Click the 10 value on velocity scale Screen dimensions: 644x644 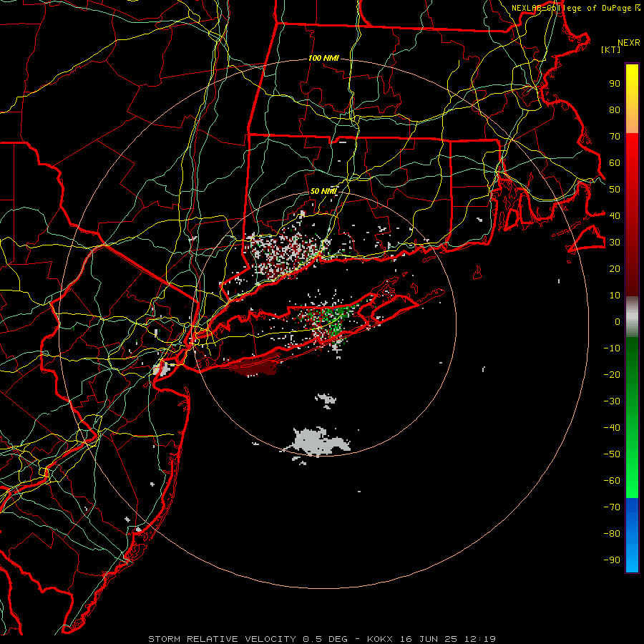(615, 296)
